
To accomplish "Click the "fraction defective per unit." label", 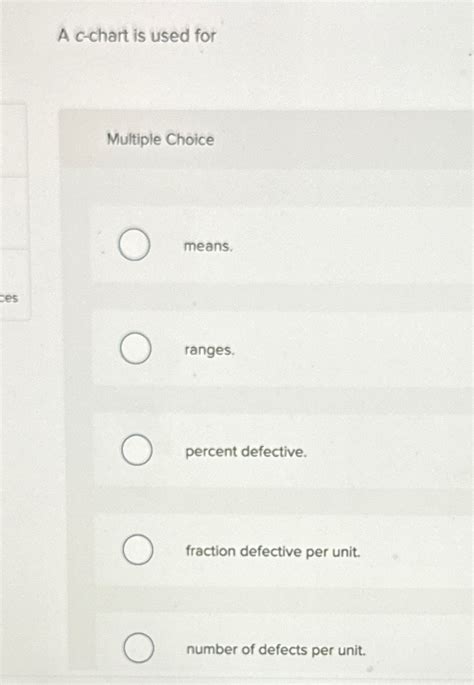I will pyautogui.click(x=273, y=551).
